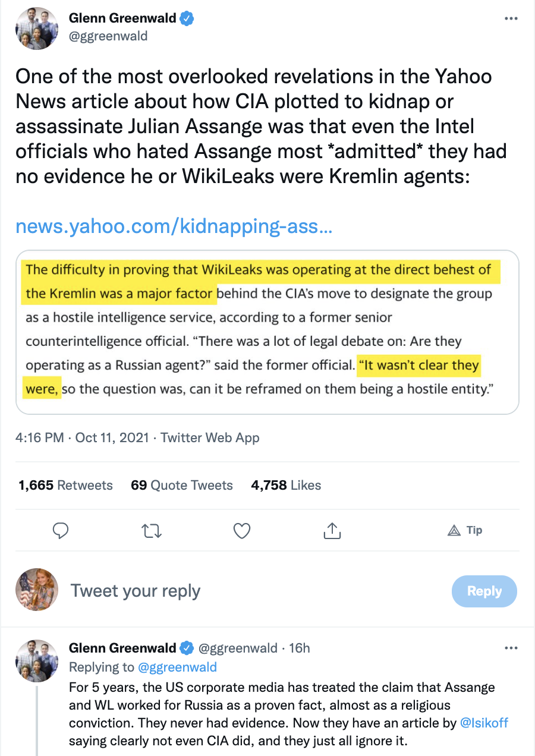Click the share upload icon

point(332,530)
